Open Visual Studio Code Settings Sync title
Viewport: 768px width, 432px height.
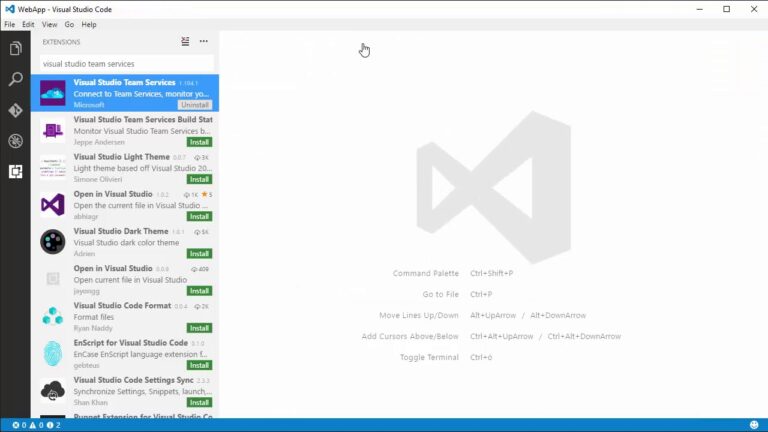coord(134,380)
